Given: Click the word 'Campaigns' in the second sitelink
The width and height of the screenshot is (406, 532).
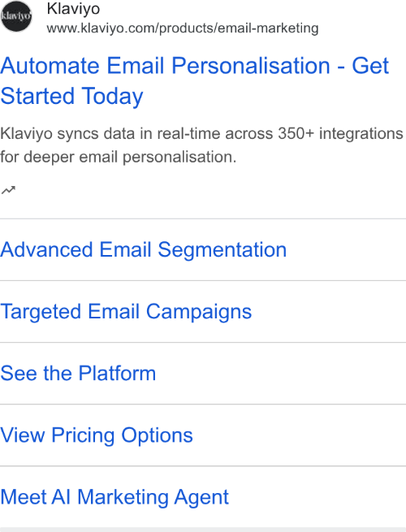Looking at the screenshot, I should 199,311.
